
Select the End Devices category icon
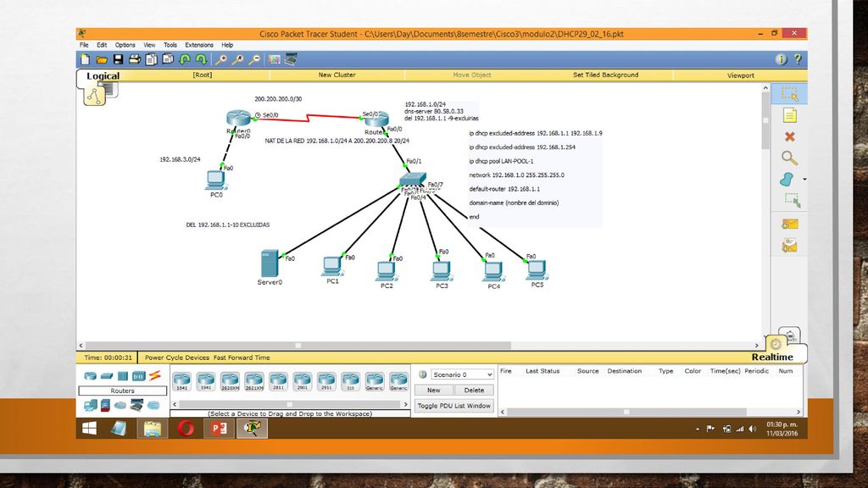[x=90, y=406]
